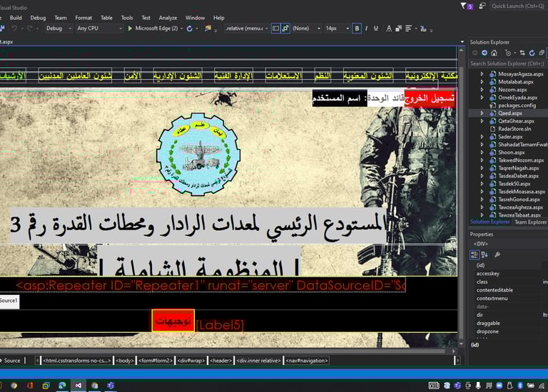Screen dimensions: 548x392
Task: Click the list formatting icon at the toolbar end
Action: [x=423, y=29]
